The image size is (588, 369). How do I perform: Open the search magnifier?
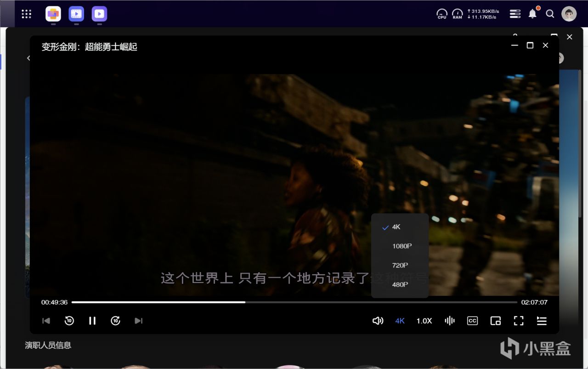coord(550,14)
